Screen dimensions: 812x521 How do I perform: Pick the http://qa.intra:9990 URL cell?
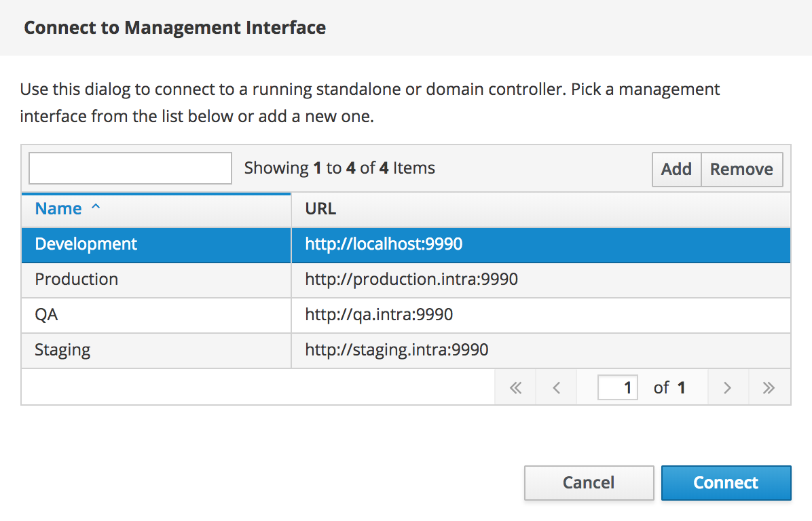540,315
